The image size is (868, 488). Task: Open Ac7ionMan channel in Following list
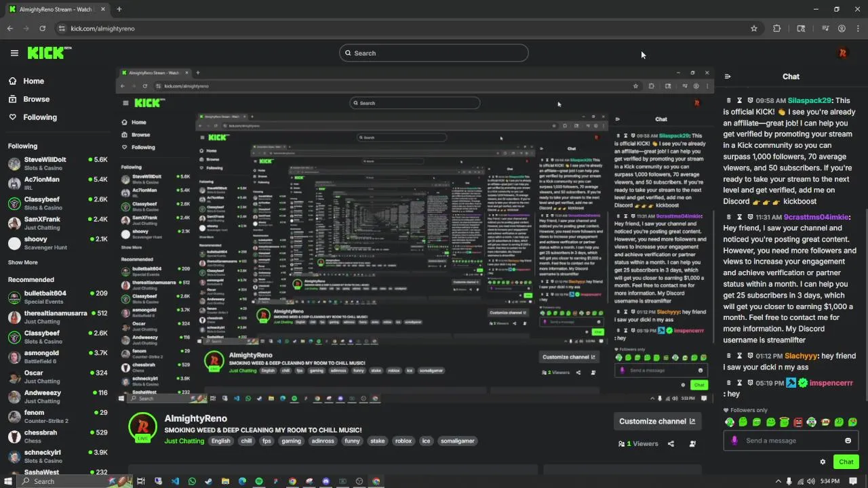tap(58, 183)
